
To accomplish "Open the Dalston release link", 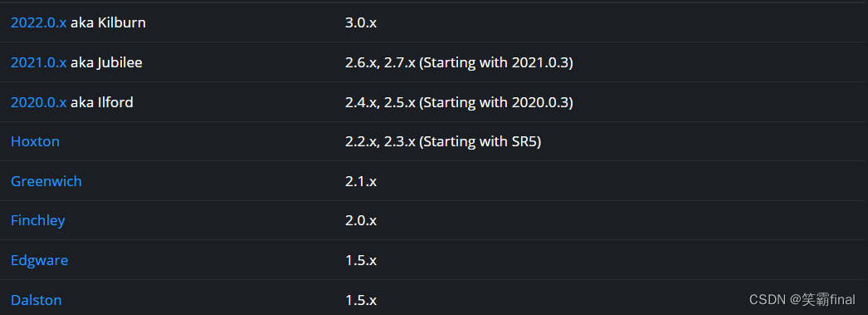I will pos(36,301).
